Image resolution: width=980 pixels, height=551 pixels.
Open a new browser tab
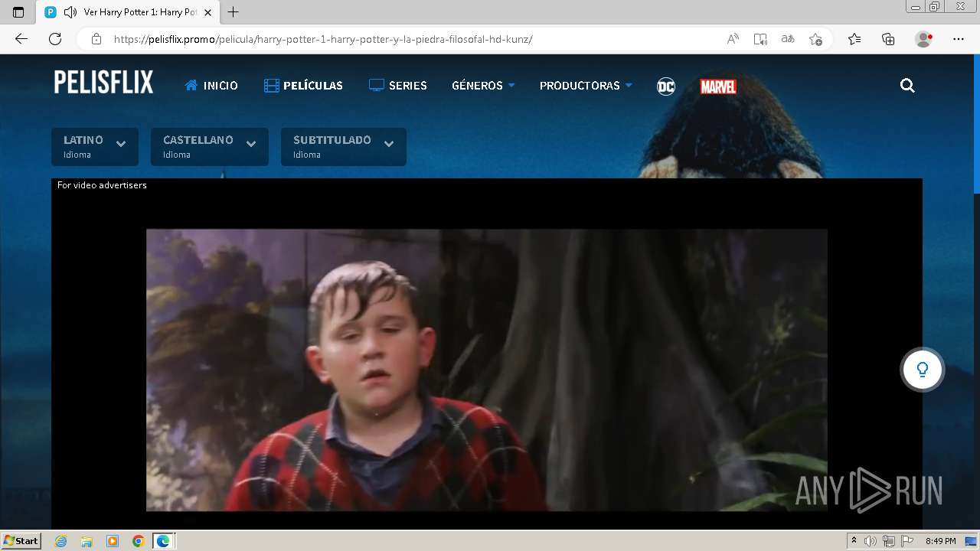pyautogui.click(x=234, y=12)
